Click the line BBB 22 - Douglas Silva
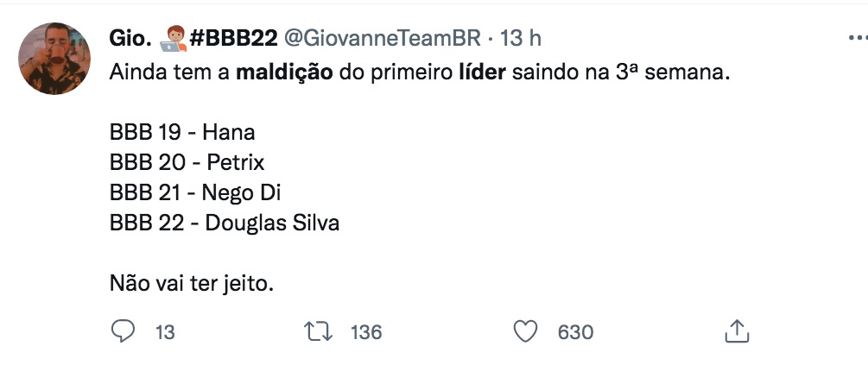The height and width of the screenshot is (365, 868). point(225,223)
